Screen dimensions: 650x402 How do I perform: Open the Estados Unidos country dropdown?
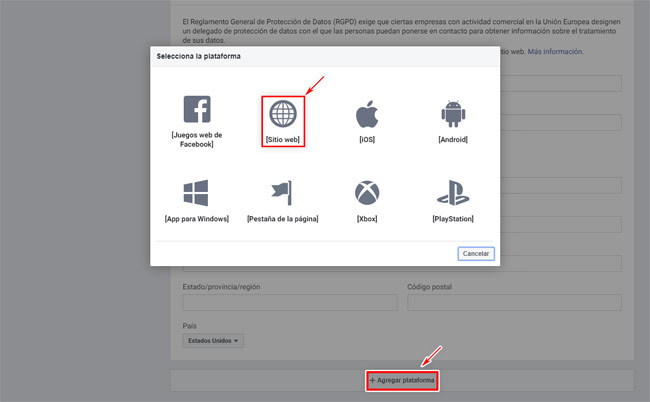(213, 341)
